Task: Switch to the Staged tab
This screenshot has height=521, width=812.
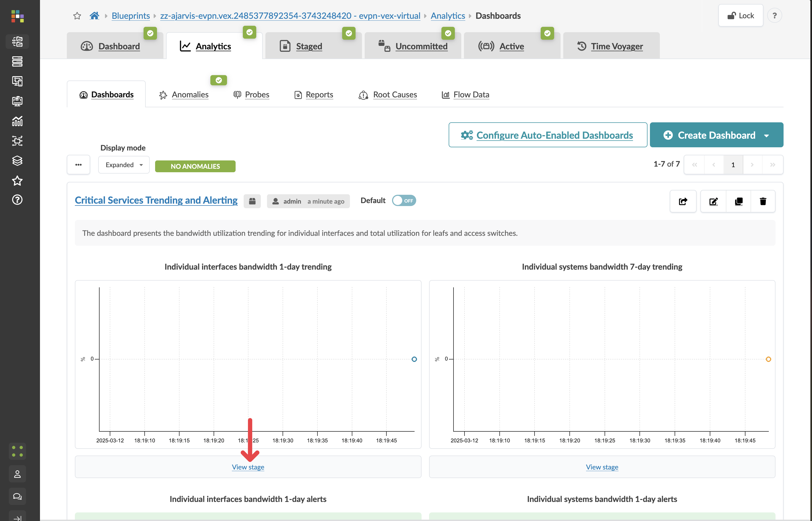Action: coord(309,46)
